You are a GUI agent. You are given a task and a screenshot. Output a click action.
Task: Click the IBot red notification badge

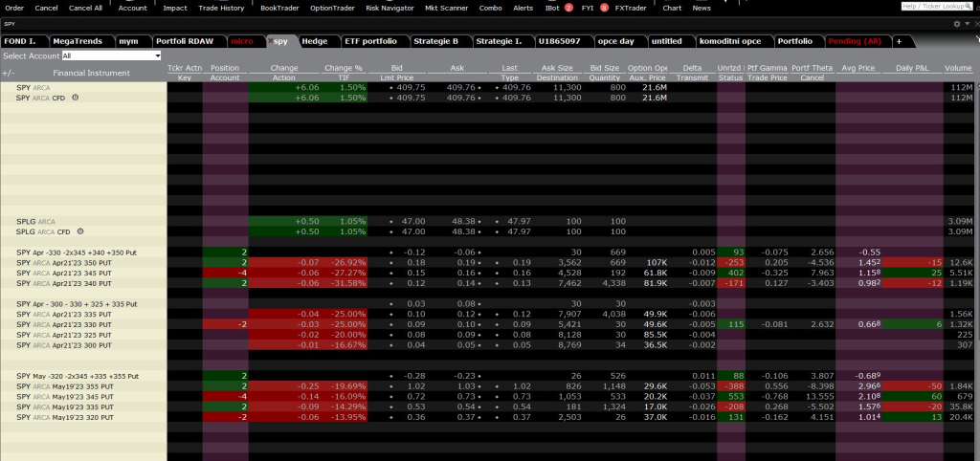tap(568, 8)
